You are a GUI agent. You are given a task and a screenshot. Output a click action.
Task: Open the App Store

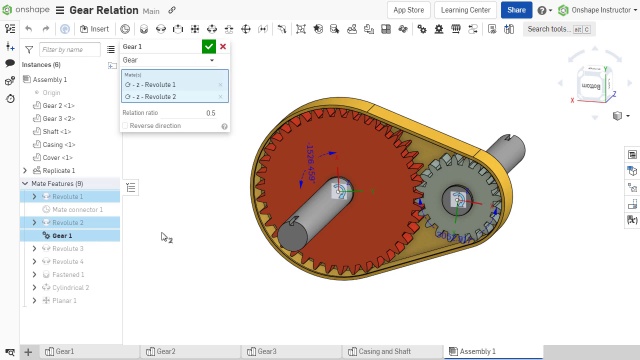pos(409,10)
